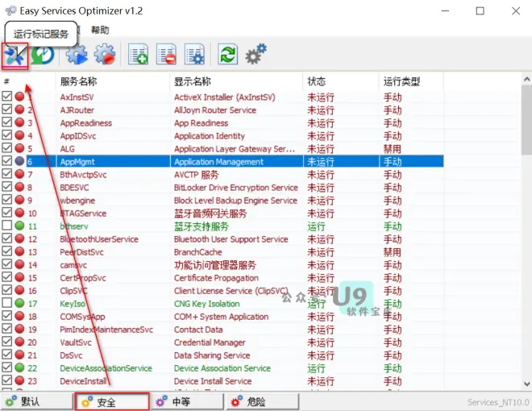Click the green restore clock icon
The image size is (532, 411).
(x=43, y=55)
